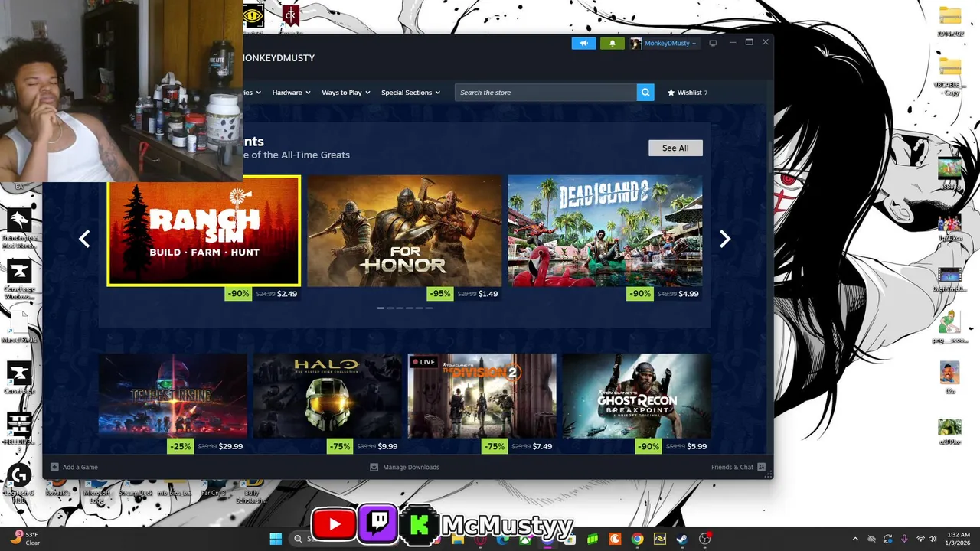Click the Windows Start button
Image resolution: width=980 pixels, height=551 pixels.
(276, 539)
